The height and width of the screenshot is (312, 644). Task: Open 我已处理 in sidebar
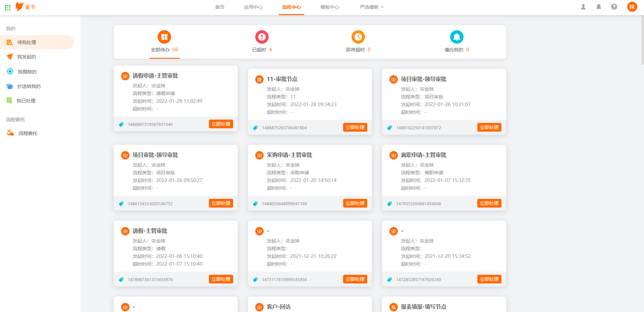coord(37,101)
